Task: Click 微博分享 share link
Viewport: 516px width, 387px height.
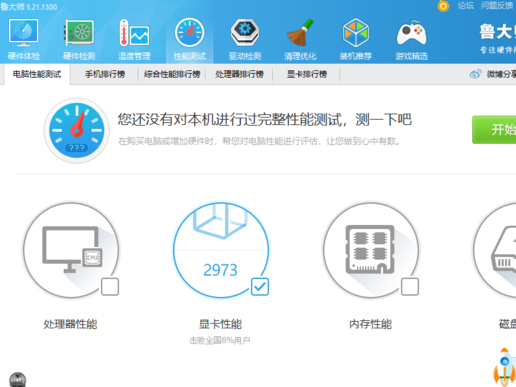Action: 501,74
